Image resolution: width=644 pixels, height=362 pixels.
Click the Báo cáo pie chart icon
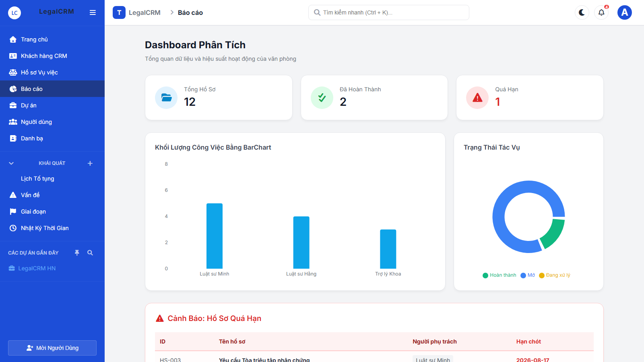click(13, 89)
